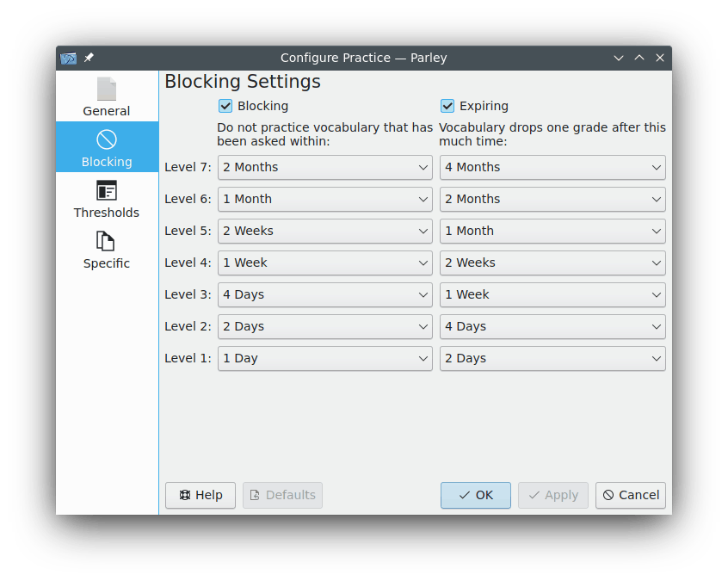Maximize the Configure Practice window
The width and height of the screenshot is (728, 581).
pos(639,58)
